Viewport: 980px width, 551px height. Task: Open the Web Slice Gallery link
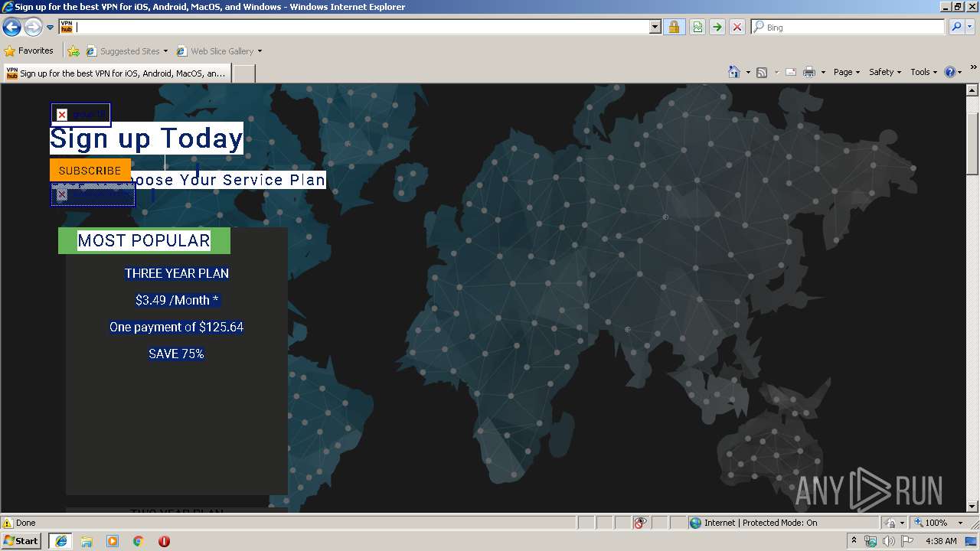pyautogui.click(x=214, y=51)
